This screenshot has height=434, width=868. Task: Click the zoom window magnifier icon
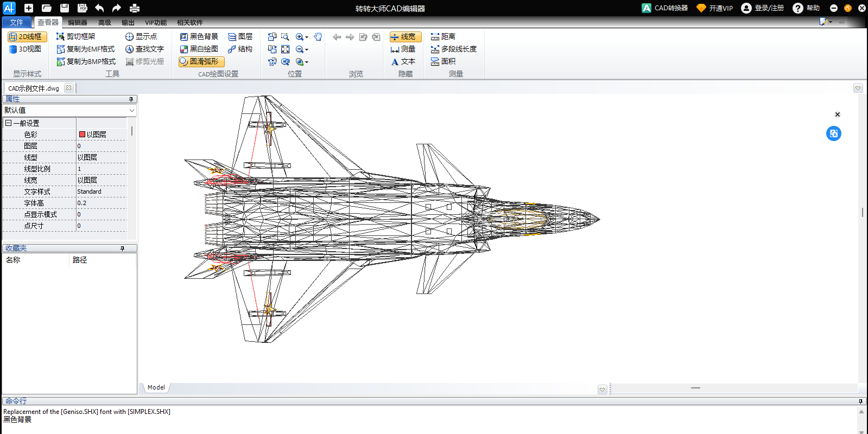tap(285, 37)
